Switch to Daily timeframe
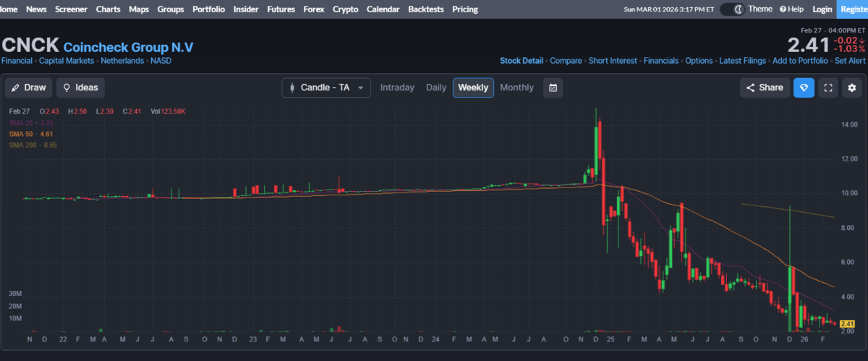This screenshot has height=361, width=868. pyautogui.click(x=436, y=88)
